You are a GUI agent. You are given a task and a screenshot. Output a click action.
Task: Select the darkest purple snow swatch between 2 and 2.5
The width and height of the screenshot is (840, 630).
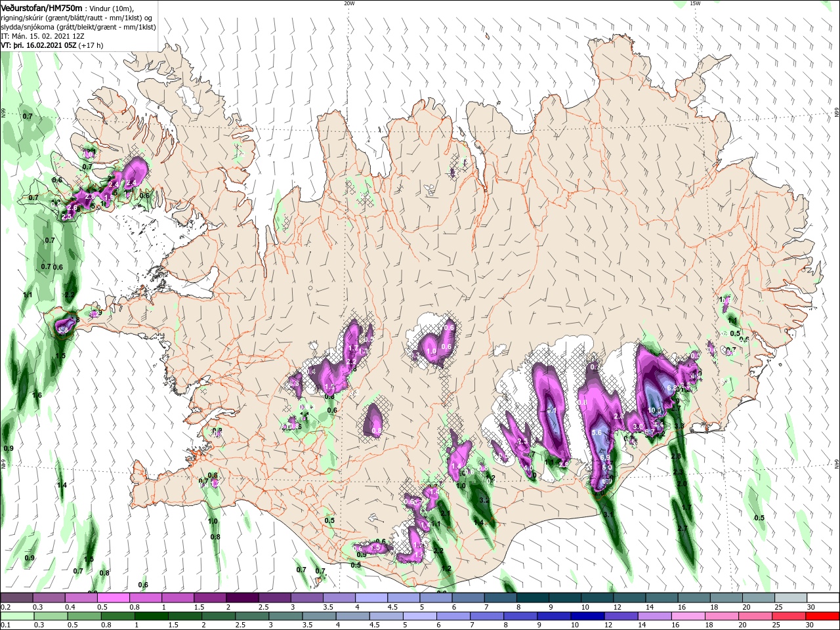coord(242,598)
